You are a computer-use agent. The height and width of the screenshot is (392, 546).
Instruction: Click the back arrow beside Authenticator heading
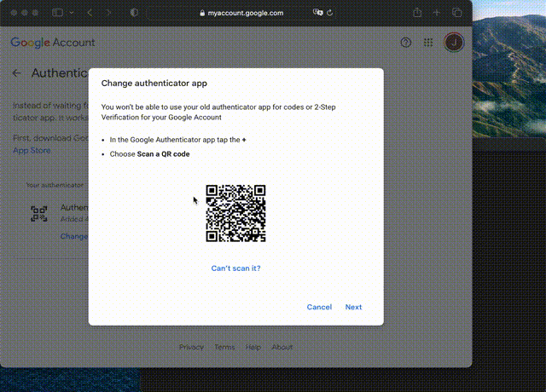click(x=17, y=73)
